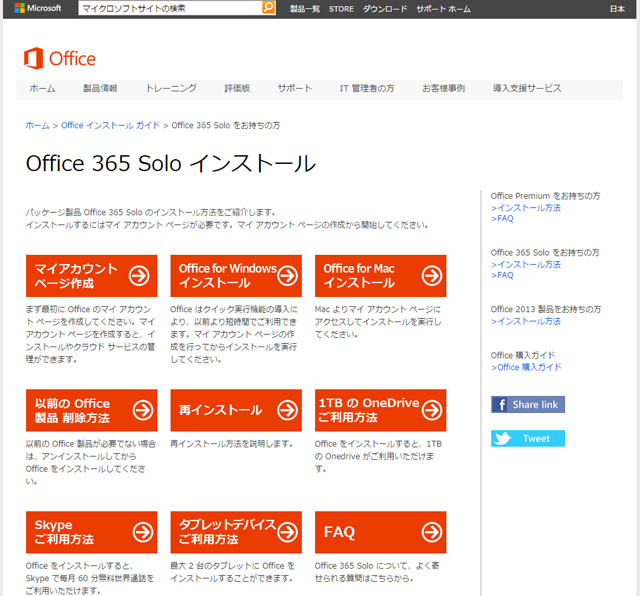640x596 pixels.
Task: Click the Office 365 Solo インストール heading
Action: click(x=171, y=163)
